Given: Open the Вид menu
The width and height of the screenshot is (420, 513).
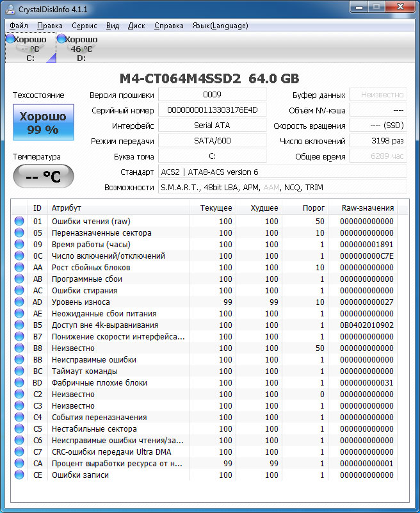Looking at the screenshot, I should tap(113, 26).
